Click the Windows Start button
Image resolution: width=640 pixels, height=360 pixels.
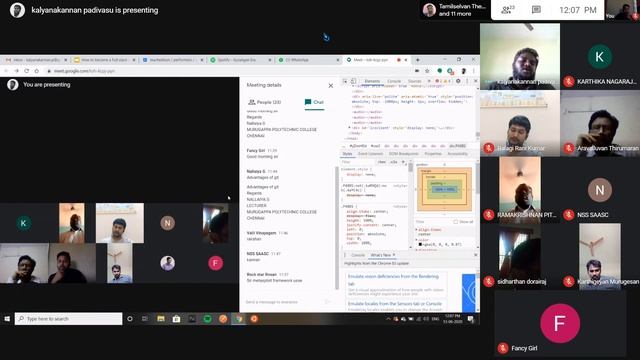click(x=7, y=319)
